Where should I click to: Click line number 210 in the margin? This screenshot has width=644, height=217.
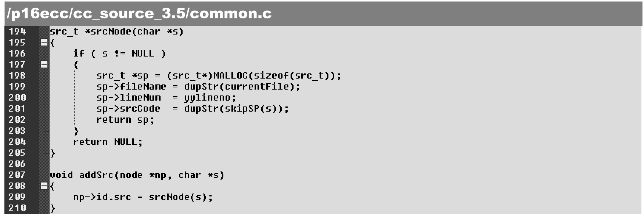pos(17,208)
